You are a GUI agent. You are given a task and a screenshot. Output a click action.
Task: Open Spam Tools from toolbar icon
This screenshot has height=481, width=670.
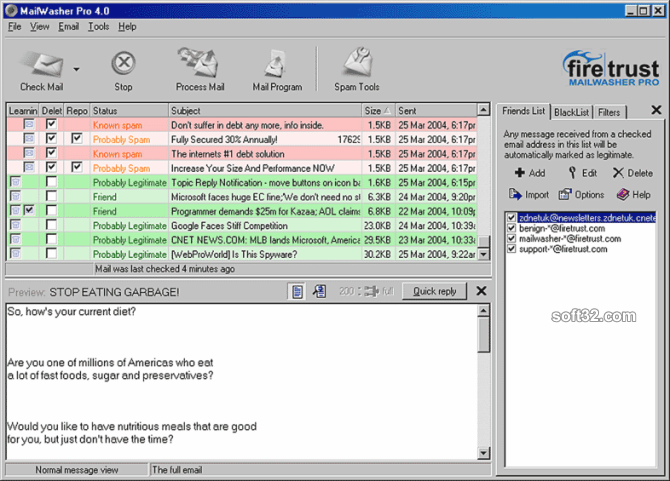point(358,62)
